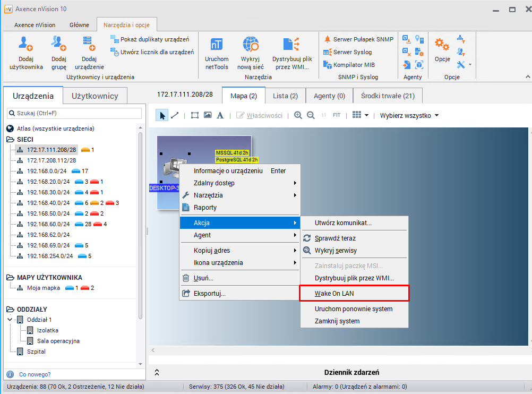Screen dimensions: 532x394
Task: Switch to the Lista (2) tab
Action: tap(285, 96)
